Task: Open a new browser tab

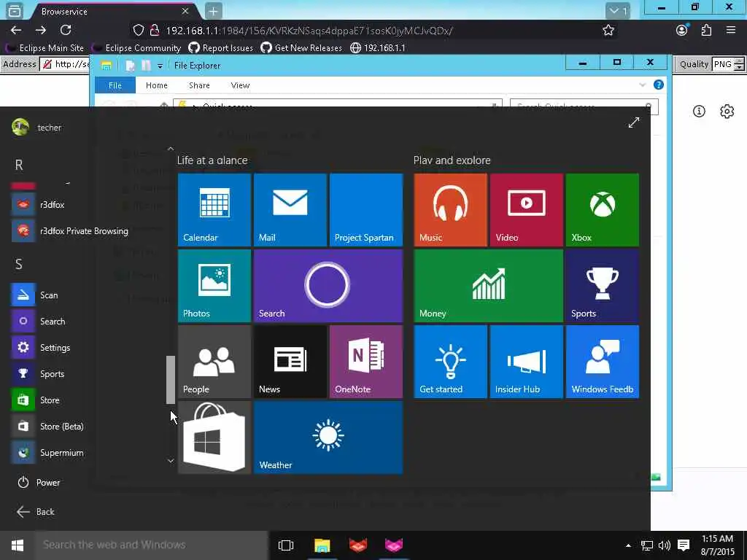Action: tap(213, 11)
